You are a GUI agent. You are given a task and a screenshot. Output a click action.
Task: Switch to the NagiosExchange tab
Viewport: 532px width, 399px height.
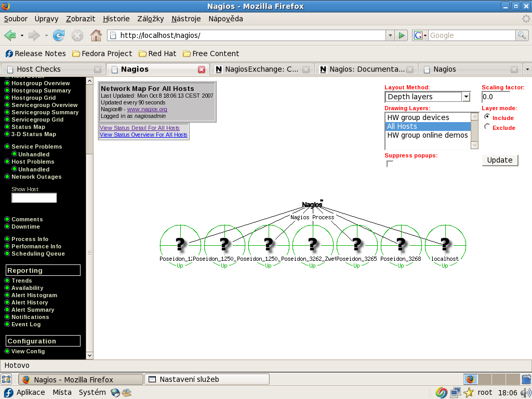point(262,69)
